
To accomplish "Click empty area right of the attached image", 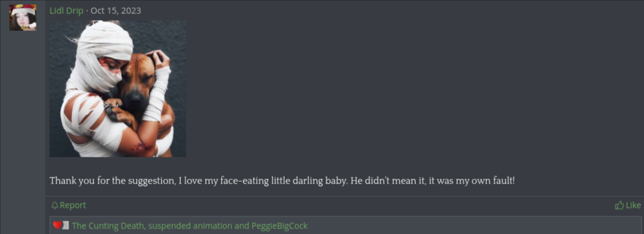I will pos(411,89).
